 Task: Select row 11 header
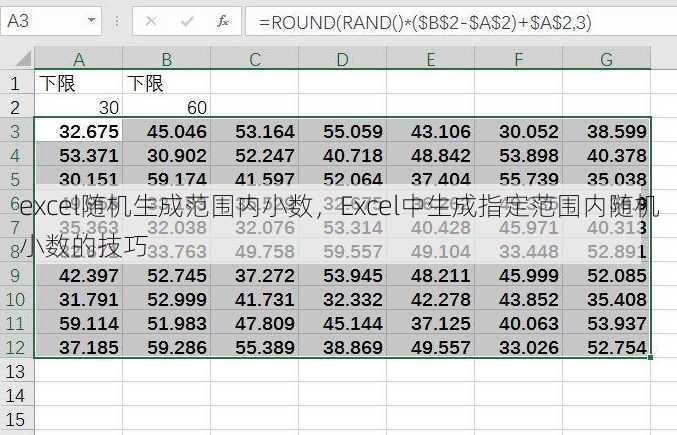click(x=16, y=323)
